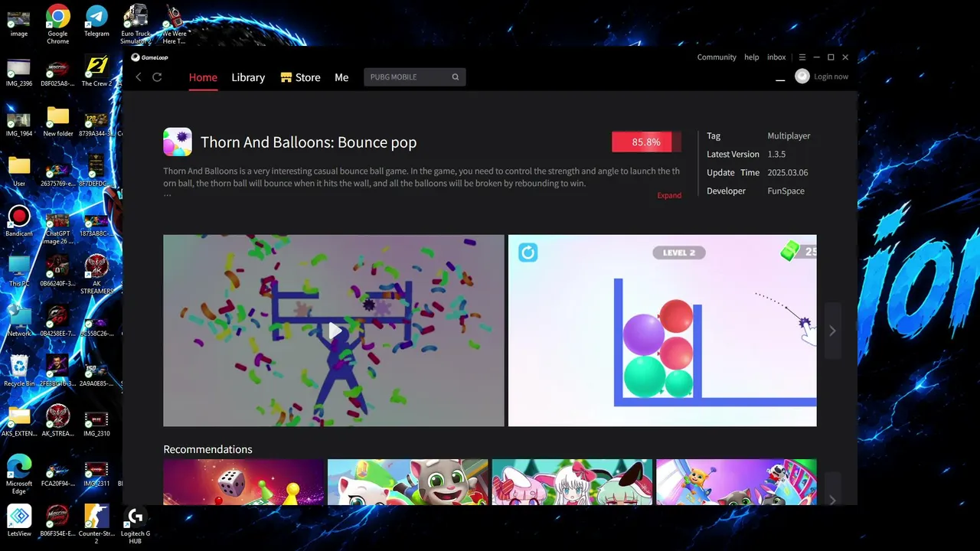Select the IMG_2396 file on the desktop
The width and height of the screenshot is (980, 551).
point(19,71)
